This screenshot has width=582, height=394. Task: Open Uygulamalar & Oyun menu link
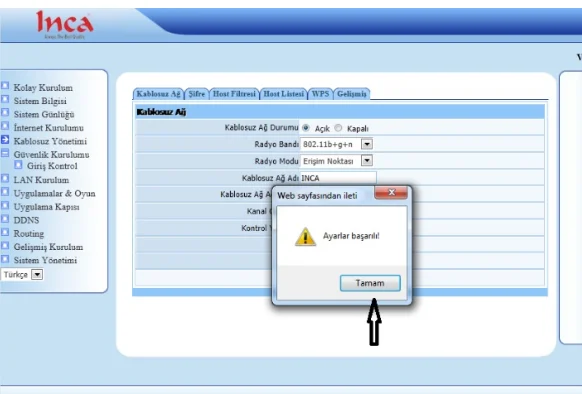point(55,193)
